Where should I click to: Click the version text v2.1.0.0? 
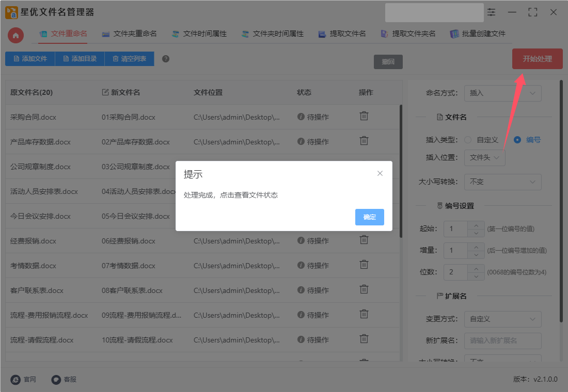point(546,379)
